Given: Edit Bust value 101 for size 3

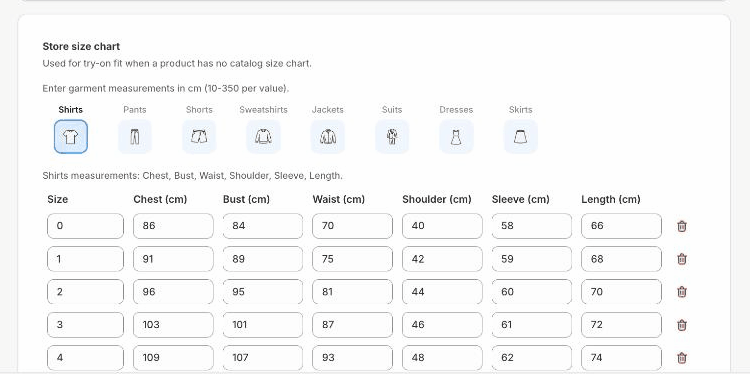Looking at the screenshot, I should click(x=263, y=325).
